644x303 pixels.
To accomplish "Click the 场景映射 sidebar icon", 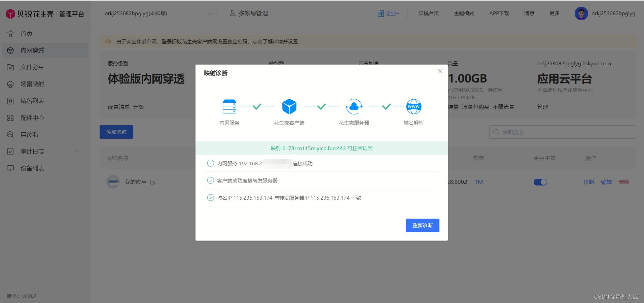I will pyautogui.click(x=10, y=84).
